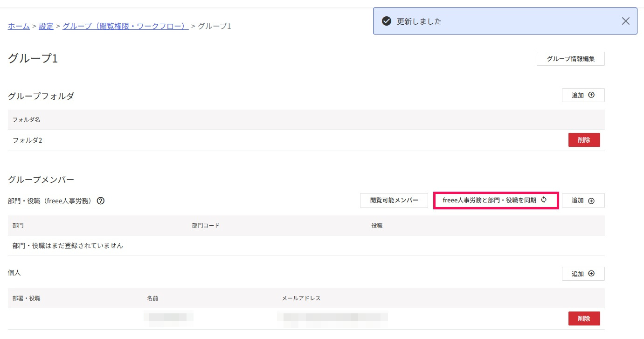Add individual member with 個人 追加 button

pos(583,274)
